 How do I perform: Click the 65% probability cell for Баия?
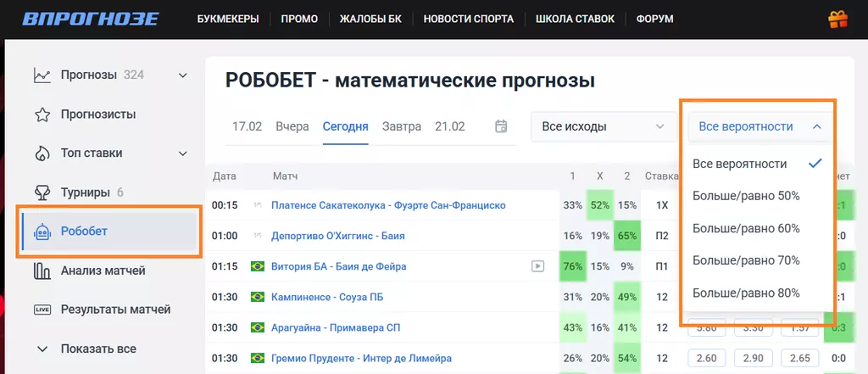(627, 236)
